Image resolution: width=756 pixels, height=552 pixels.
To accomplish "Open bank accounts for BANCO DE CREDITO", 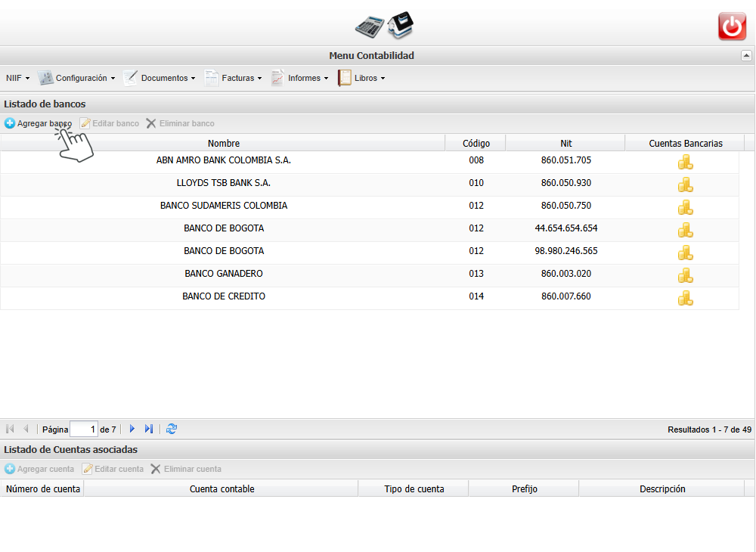I will coord(685,298).
